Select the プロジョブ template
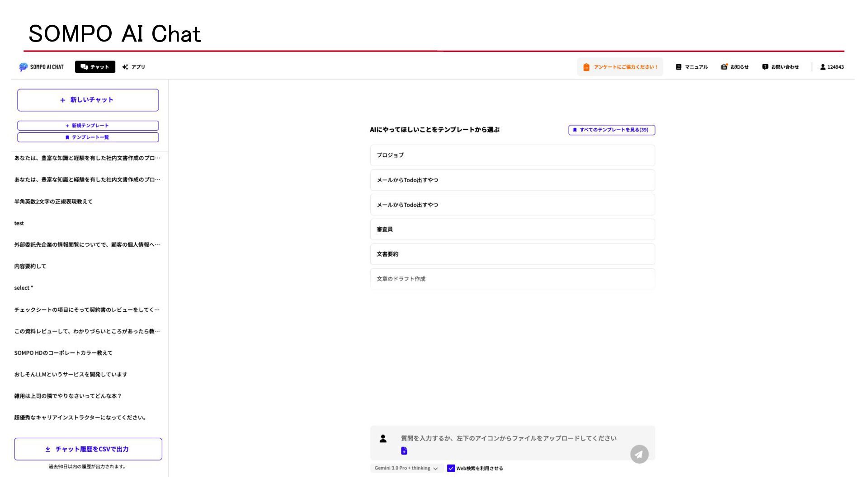Viewport: 868px width, 488px height. coord(512,155)
